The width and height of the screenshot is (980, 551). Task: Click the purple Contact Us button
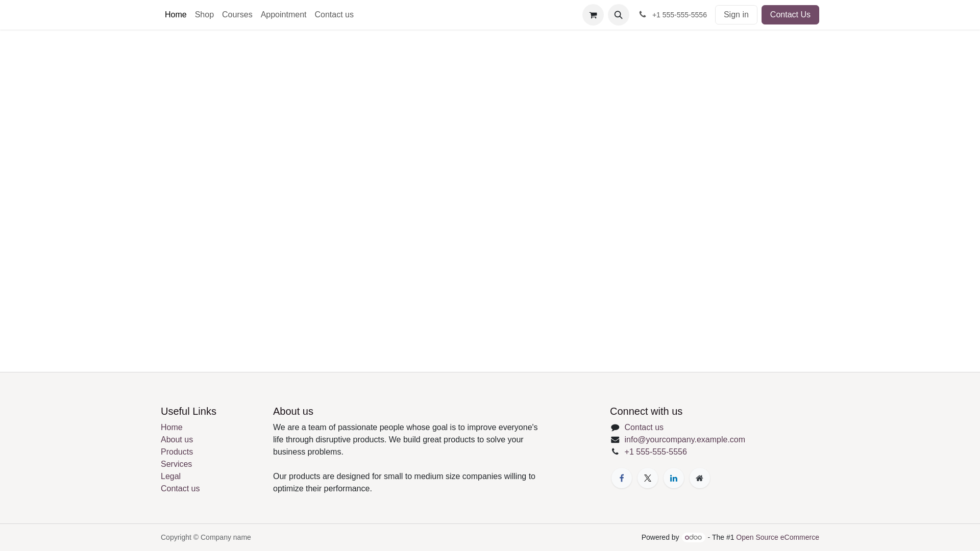click(790, 15)
